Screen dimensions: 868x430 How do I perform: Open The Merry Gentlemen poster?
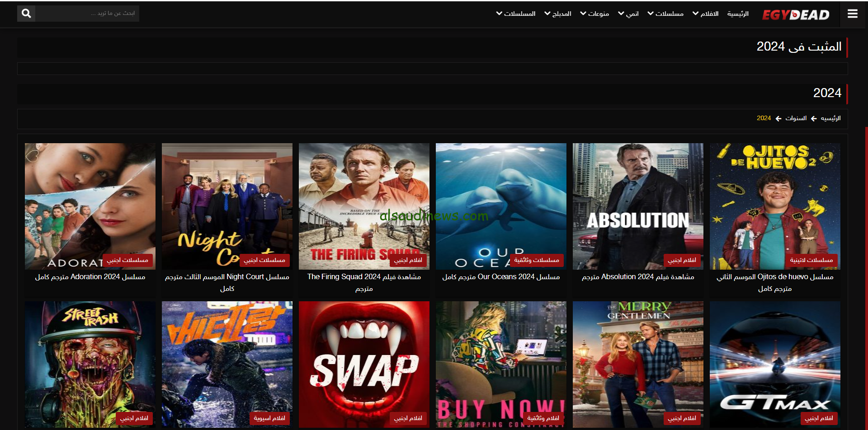pyautogui.click(x=638, y=365)
